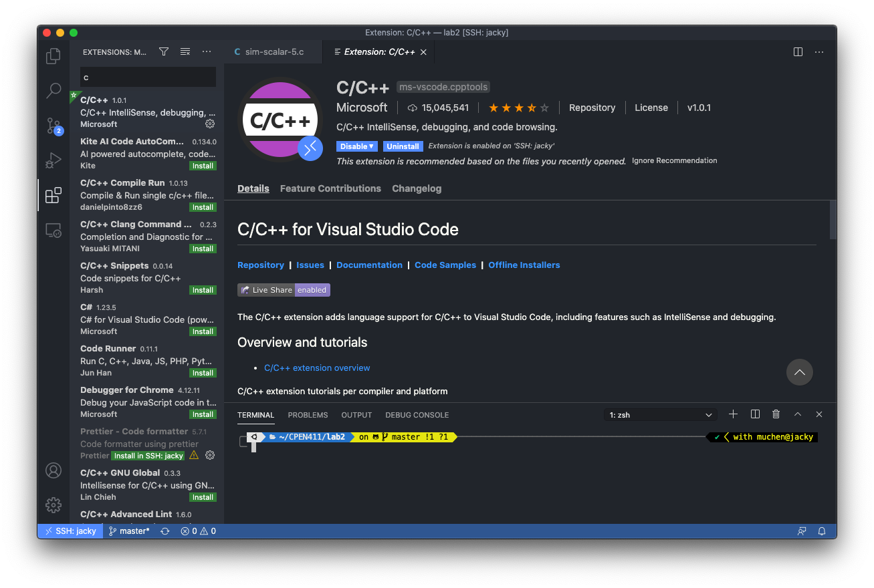
Task: Open the Run and Debug view
Action: 53,160
